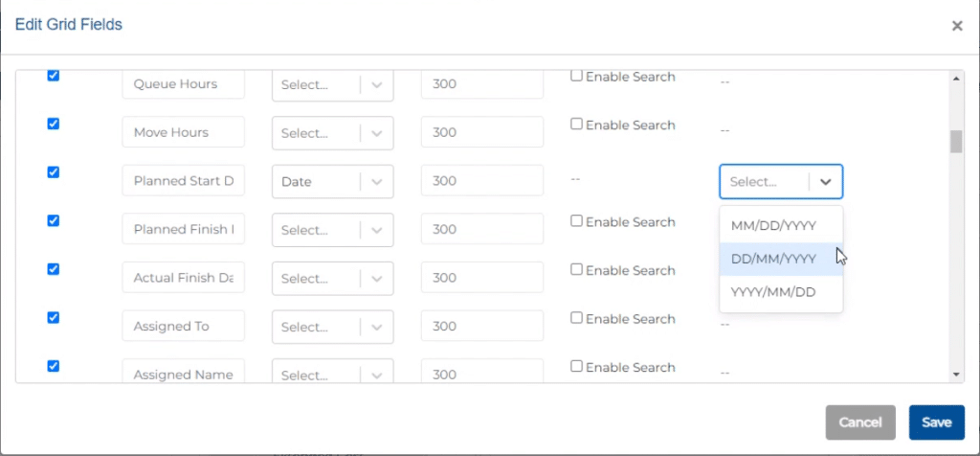Enable Search for Assigned To

(x=576, y=318)
